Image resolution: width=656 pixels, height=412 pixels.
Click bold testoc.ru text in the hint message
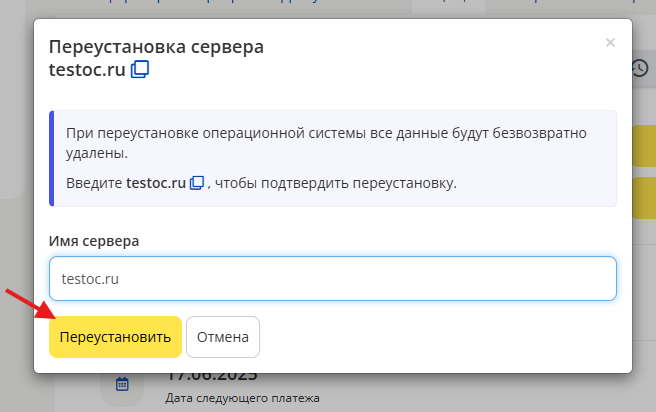(x=156, y=183)
